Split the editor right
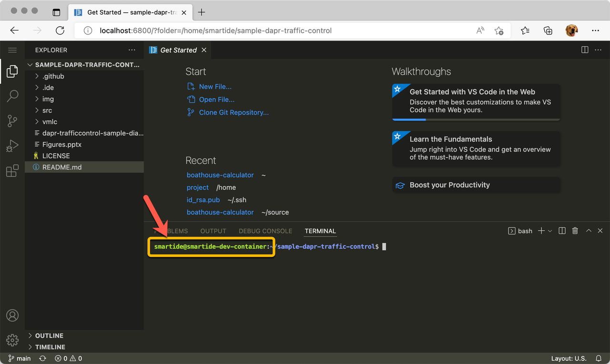This screenshot has height=364, width=610. (x=585, y=50)
